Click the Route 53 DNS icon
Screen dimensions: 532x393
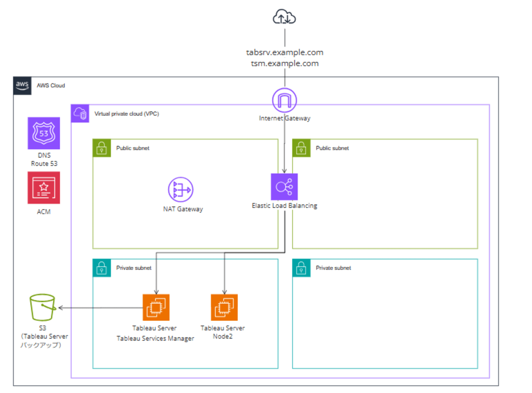(44, 133)
